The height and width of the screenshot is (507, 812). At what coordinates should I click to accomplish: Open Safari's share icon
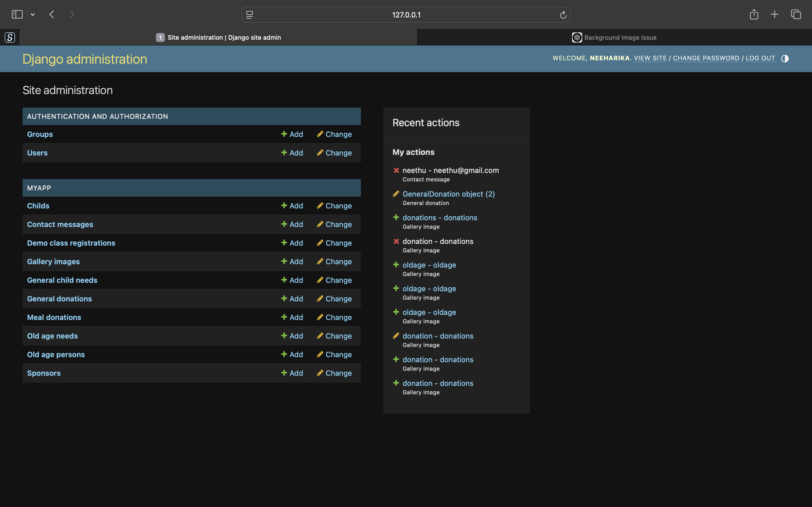pyautogui.click(x=754, y=14)
